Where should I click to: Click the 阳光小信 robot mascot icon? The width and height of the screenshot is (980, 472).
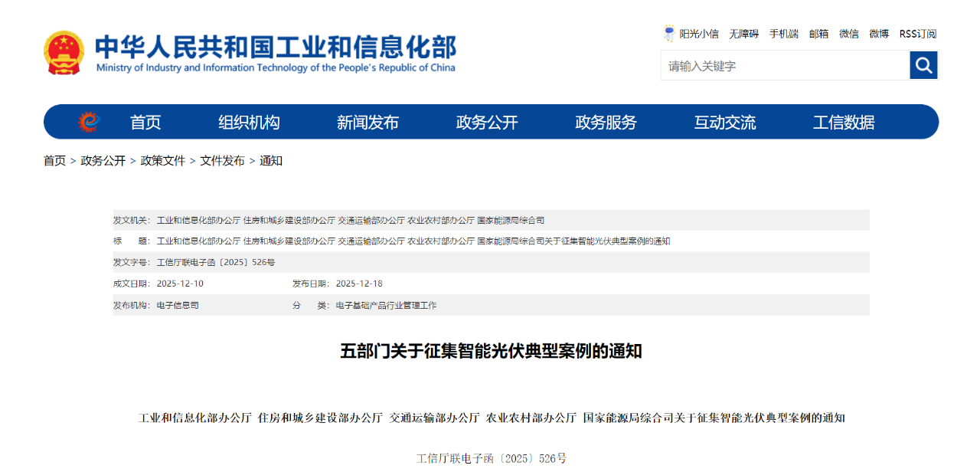(x=669, y=33)
